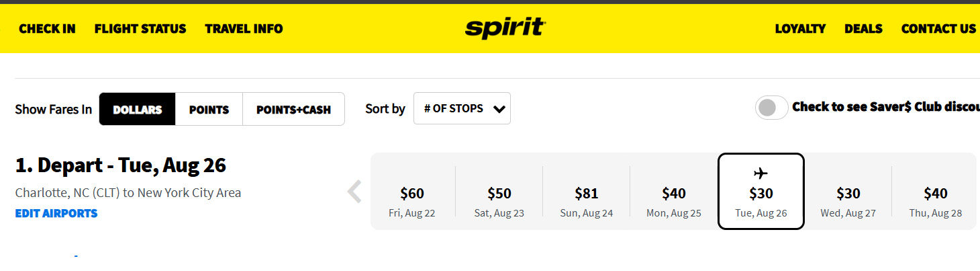Open the Travel Info menu
Image resolution: width=980 pixels, height=271 pixels.
point(244,28)
